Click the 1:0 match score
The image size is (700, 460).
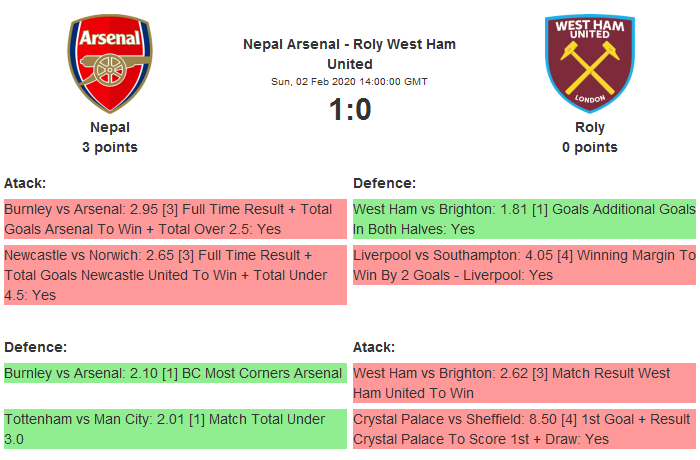(350, 109)
